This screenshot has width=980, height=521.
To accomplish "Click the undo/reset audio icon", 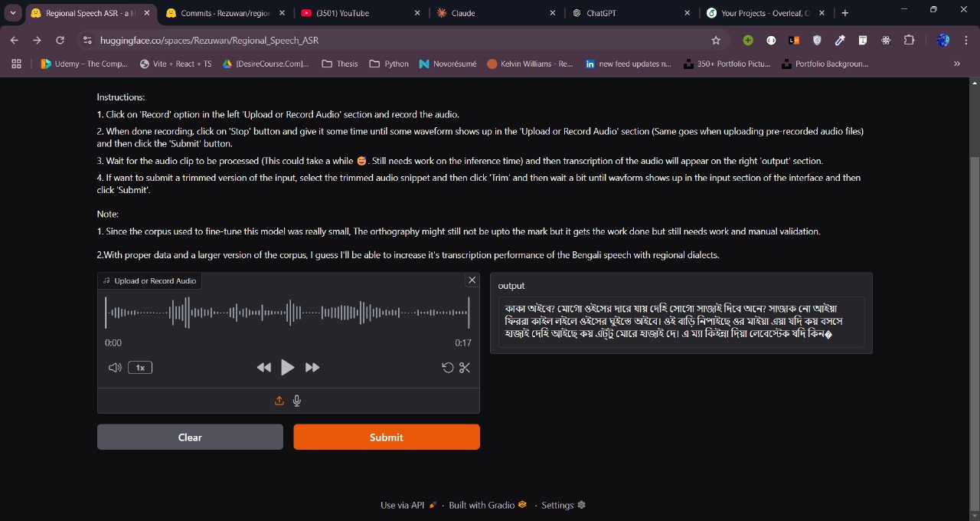I will click(448, 368).
